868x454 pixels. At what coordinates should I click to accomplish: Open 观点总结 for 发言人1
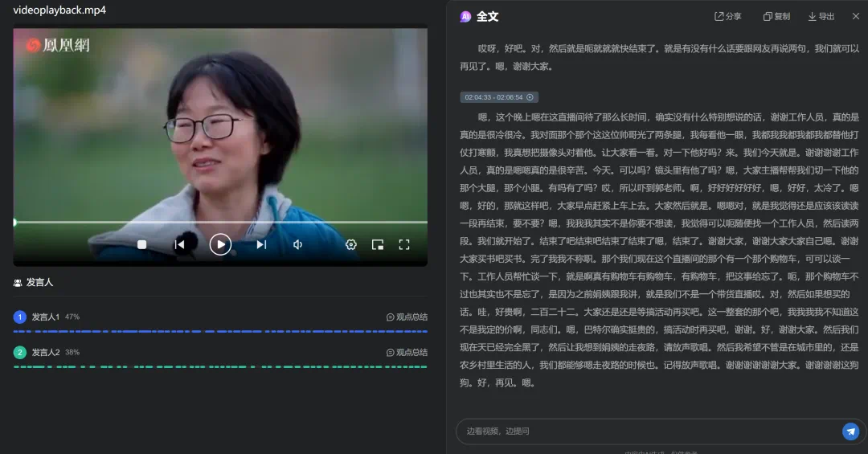click(x=407, y=317)
